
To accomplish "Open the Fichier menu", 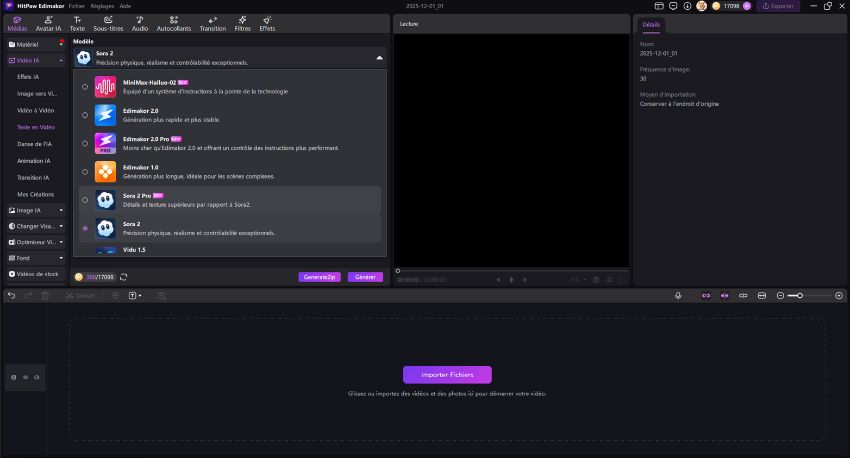I will pyautogui.click(x=76, y=6).
